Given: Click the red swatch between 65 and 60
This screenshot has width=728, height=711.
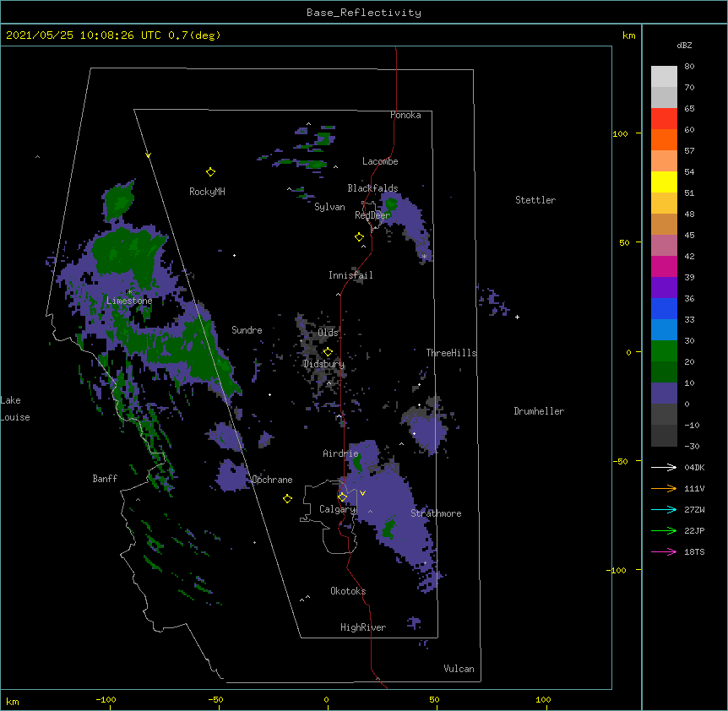Looking at the screenshot, I should coord(664,119).
